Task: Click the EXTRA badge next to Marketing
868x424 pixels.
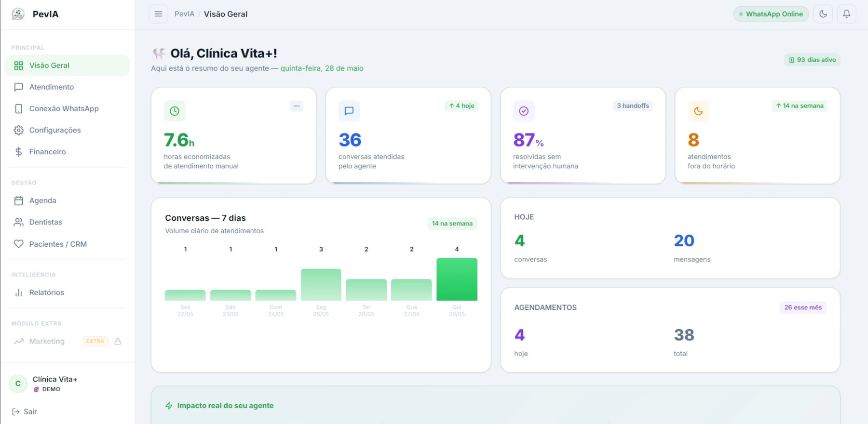Action: pos(95,341)
